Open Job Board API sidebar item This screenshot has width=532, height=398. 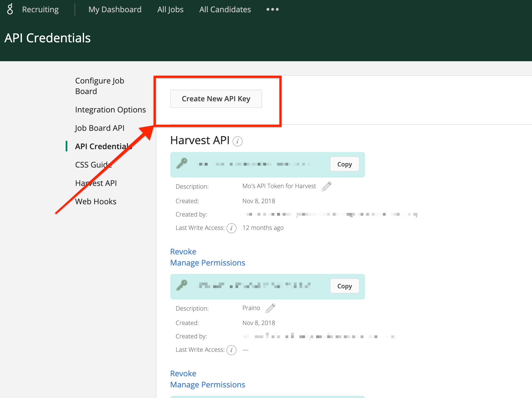point(100,128)
